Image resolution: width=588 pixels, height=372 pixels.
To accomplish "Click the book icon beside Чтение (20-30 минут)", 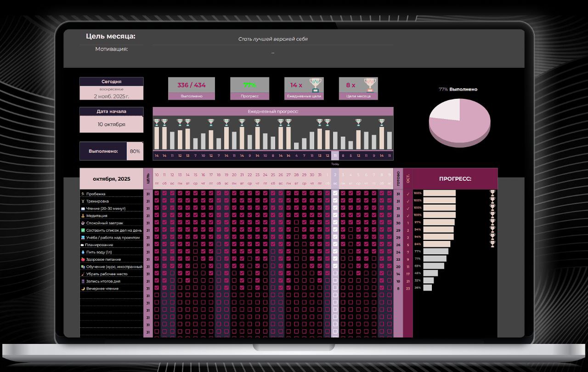I will [x=83, y=209].
